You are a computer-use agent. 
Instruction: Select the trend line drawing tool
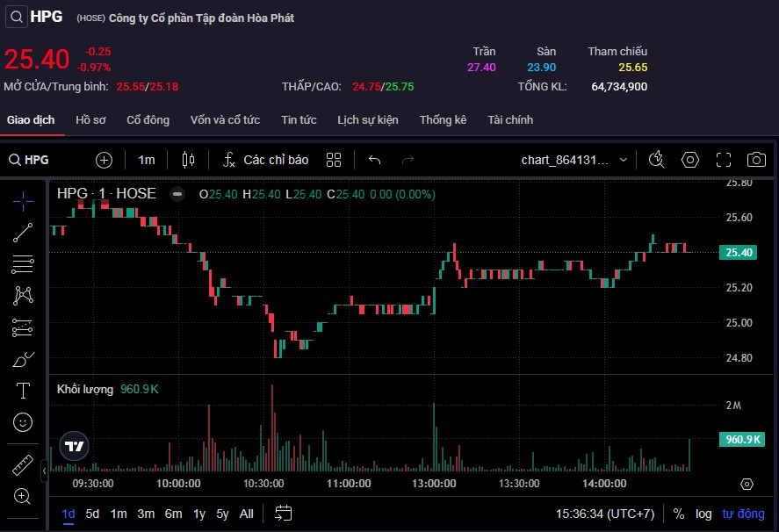[24, 233]
